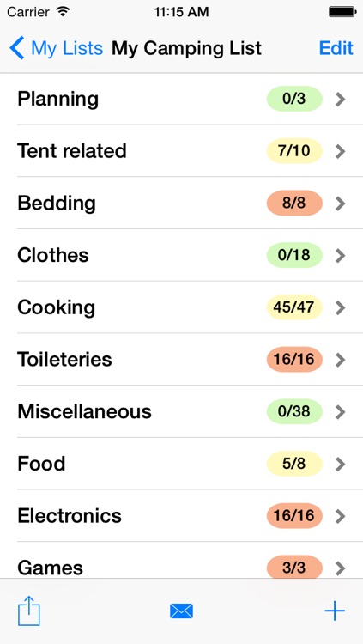
Task: Tap the orange 16/16 Toileteries badge
Action: [x=294, y=360]
